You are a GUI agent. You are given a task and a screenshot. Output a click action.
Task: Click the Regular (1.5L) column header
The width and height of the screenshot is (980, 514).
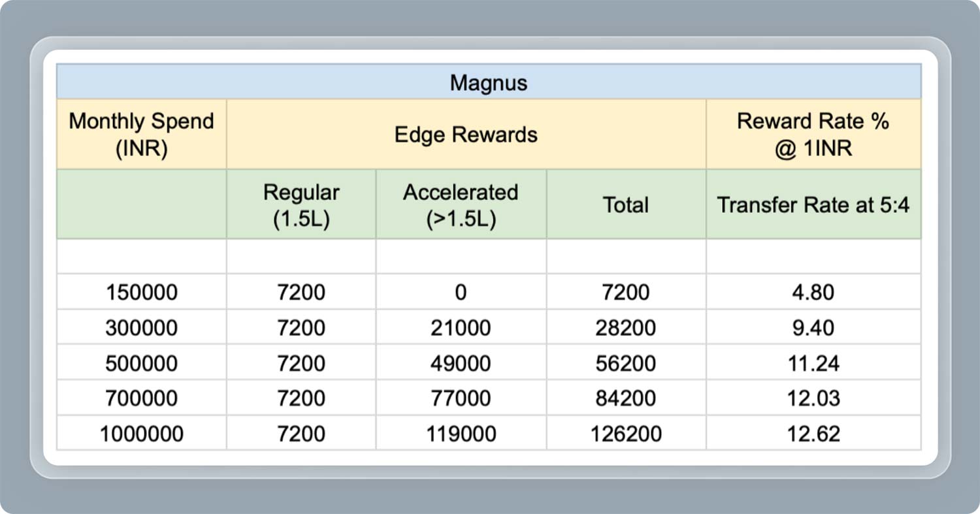click(x=301, y=205)
